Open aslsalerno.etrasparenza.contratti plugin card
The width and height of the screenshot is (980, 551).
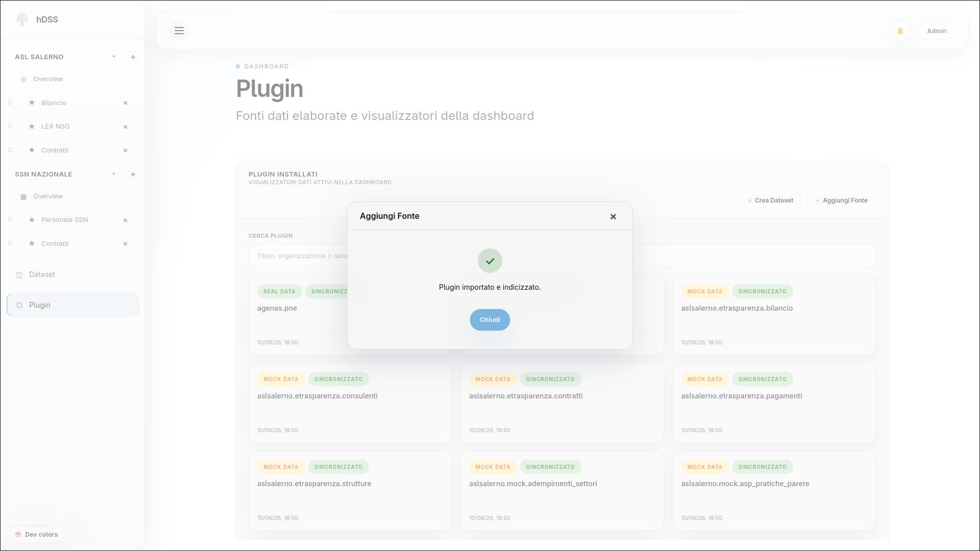coord(562,403)
